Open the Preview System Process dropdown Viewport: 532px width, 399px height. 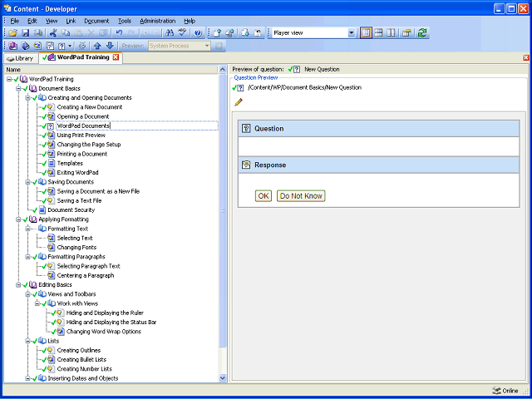(x=207, y=46)
